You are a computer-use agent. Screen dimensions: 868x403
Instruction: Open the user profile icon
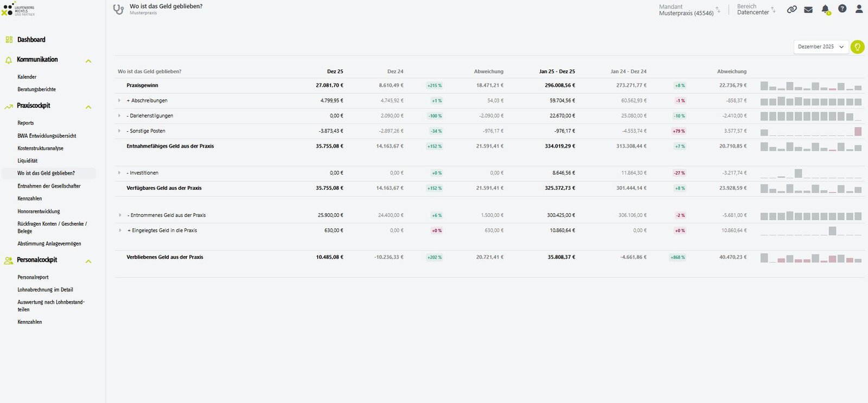pyautogui.click(x=859, y=9)
